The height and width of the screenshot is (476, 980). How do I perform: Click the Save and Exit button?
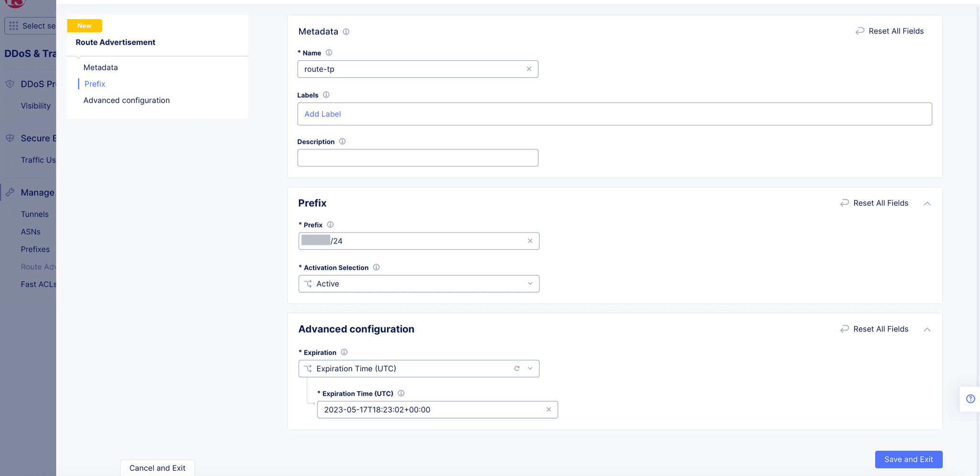pyautogui.click(x=908, y=459)
